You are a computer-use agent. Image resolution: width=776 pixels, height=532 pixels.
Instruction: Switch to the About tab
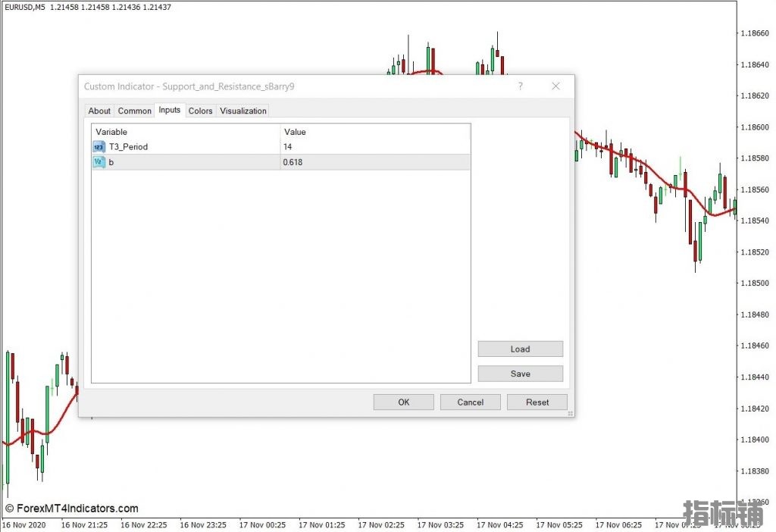tap(99, 111)
